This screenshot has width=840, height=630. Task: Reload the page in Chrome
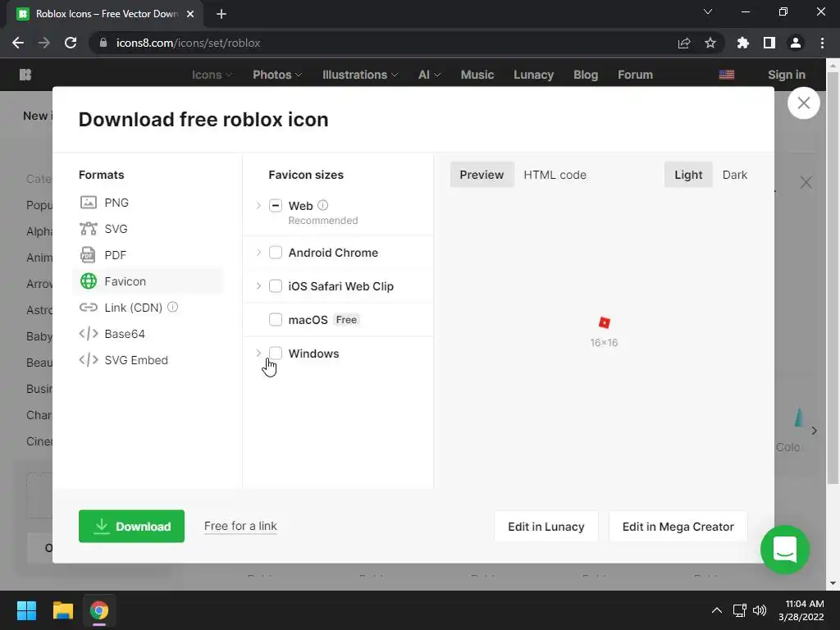click(x=71, y=43)
